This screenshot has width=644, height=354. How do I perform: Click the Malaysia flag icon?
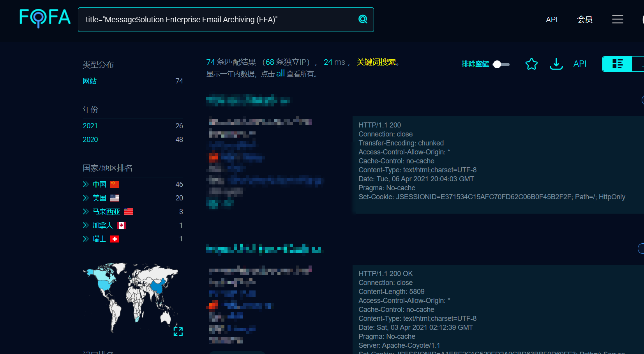pyautogui.click(x=129, y=212)
